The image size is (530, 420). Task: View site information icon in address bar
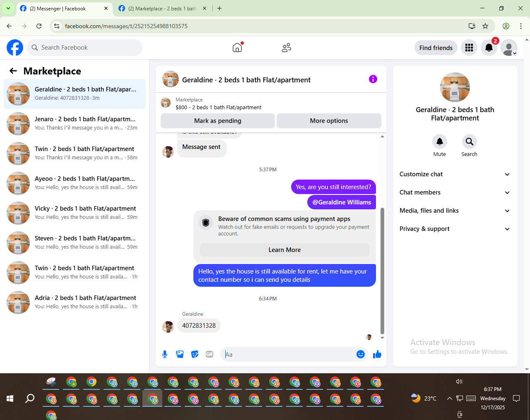[57, 26]
